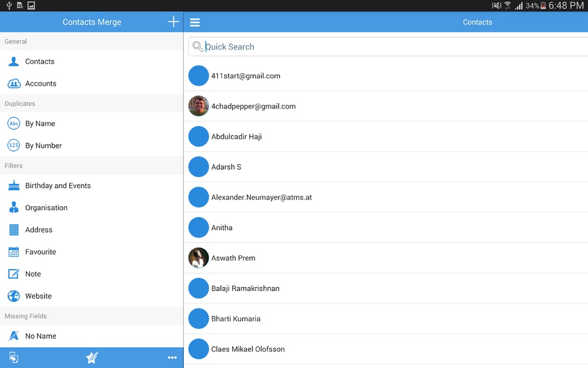The height and width of the screenshot is (368, 588).
Task: Tap the copy icon in bottom bar
Action: coord(13,358)
